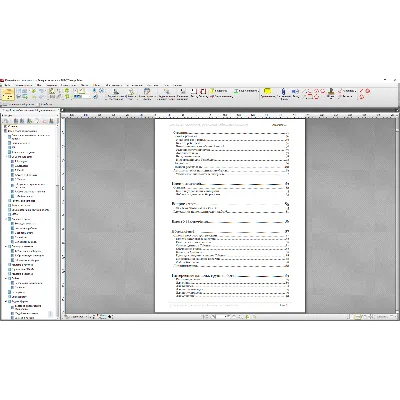Image resolution: width=400 pixels, height=400 pixels.
Task: Click the page number field in bottom bar
Action: [209, 317]
